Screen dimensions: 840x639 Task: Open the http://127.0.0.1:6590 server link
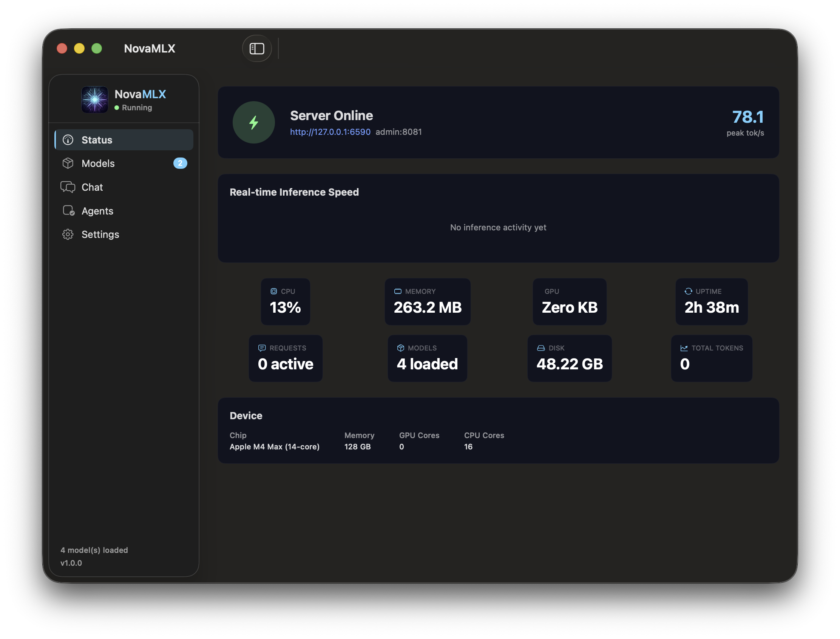point(330,132)
